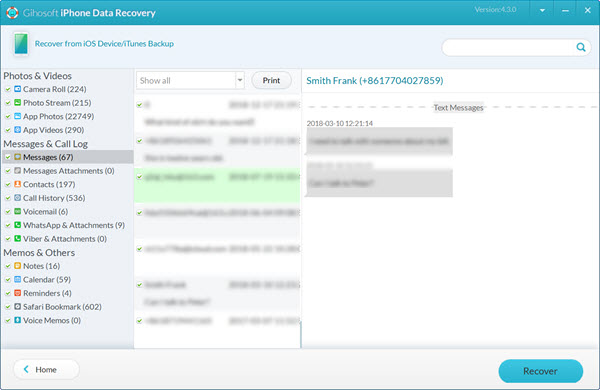Open Notes (16) category
This screenshot has height=390, width=600.
click(x=41, y=266)
